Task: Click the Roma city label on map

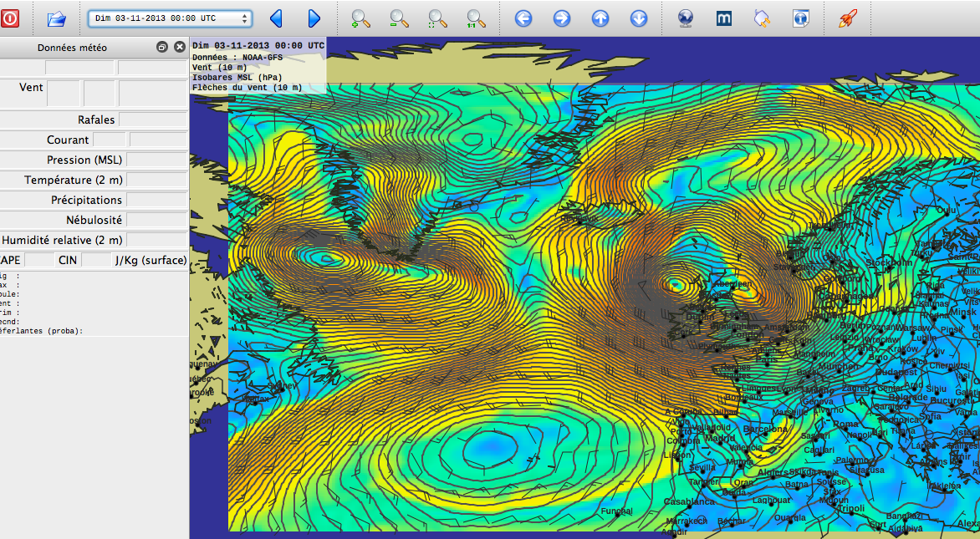Action: [x=845, y=424]
